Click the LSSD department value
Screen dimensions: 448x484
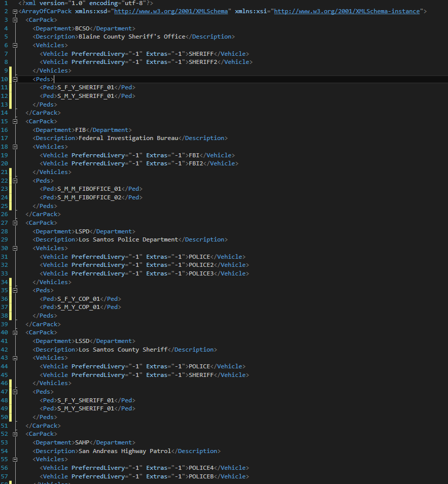82,341
